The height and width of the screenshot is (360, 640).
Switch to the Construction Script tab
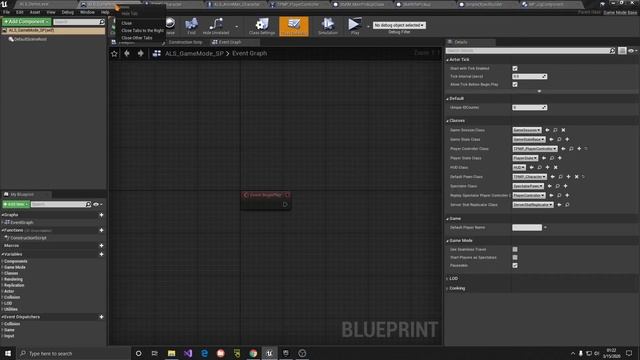185,42
